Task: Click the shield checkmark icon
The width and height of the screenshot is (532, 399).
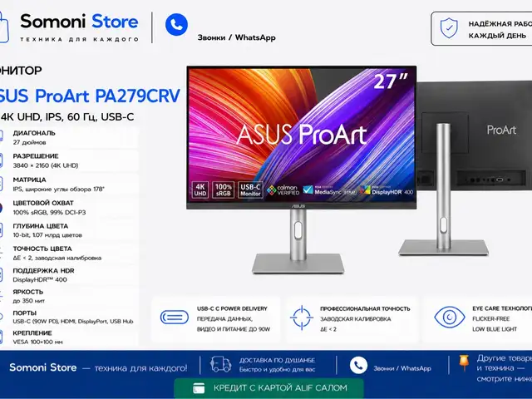Action: click(449, 28)
